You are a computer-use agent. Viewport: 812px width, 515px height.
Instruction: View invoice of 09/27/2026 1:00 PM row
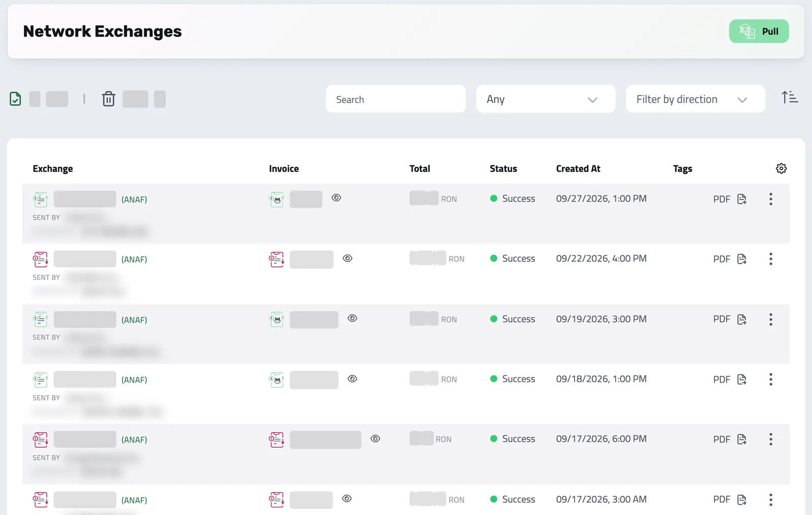point(336,198)
